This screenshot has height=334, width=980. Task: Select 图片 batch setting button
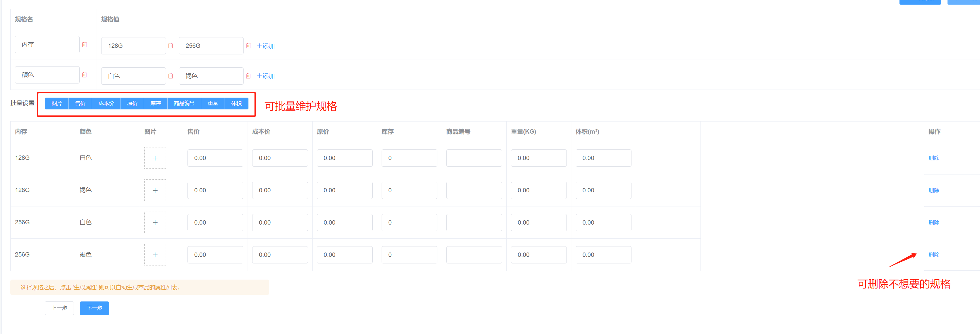[x=57, y=104]
